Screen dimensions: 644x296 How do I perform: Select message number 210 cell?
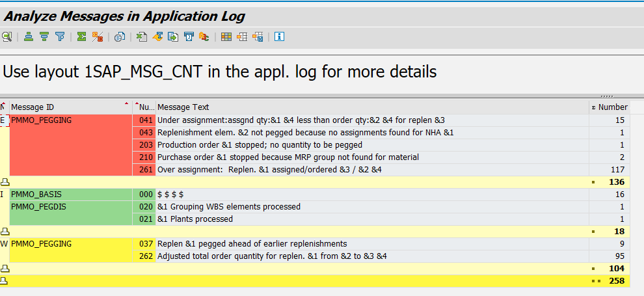click(x=144, y=157)
